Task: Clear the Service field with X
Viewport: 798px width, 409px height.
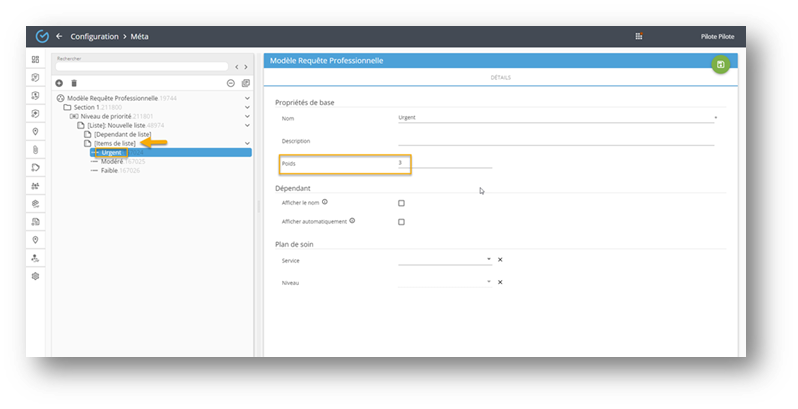Action: [500, 260]
